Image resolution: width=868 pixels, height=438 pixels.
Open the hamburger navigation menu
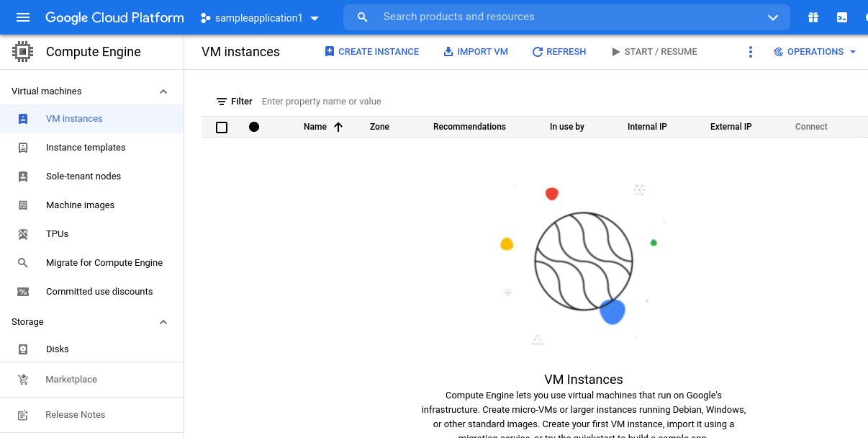pos(23,17)
